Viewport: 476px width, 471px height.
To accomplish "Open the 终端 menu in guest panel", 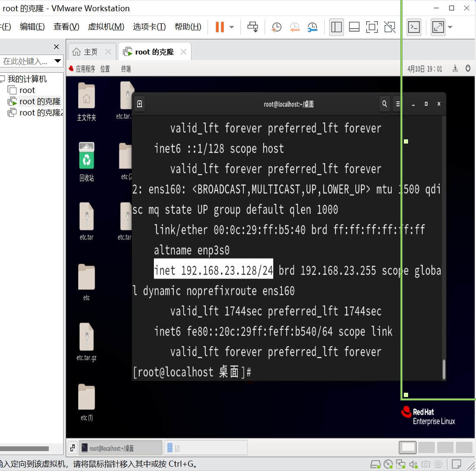I will (126, 69).
